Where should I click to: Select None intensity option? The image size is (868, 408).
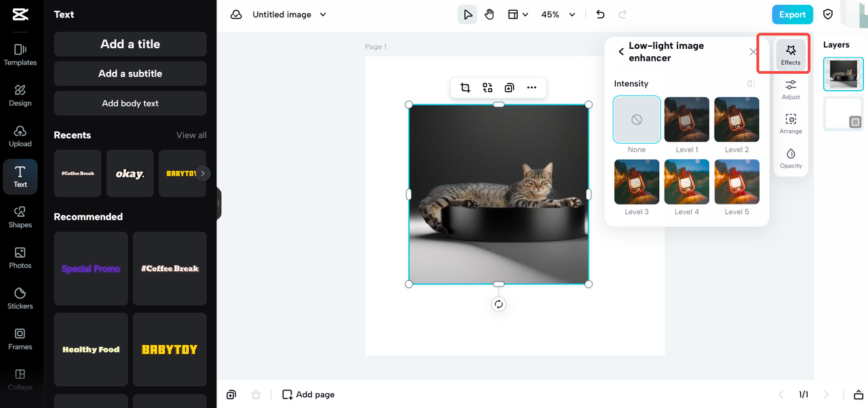pyautogui.click(x=637, y=119)
